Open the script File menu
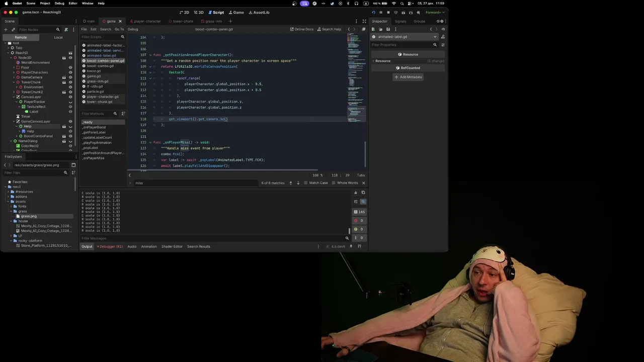 [84, 29]
